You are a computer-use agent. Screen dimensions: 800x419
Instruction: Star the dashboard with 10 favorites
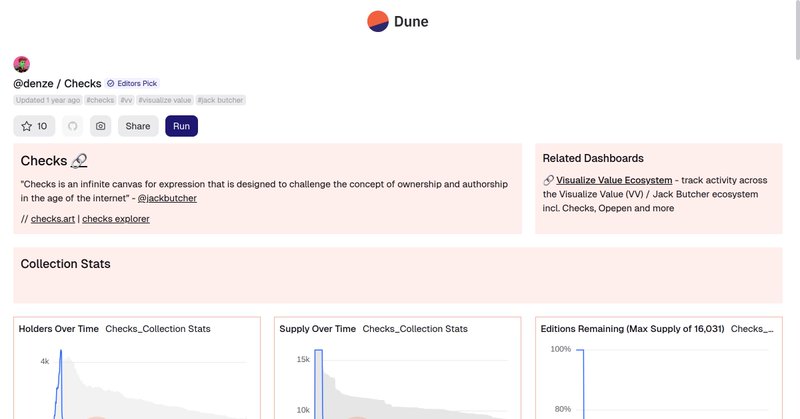coord(34,126)
